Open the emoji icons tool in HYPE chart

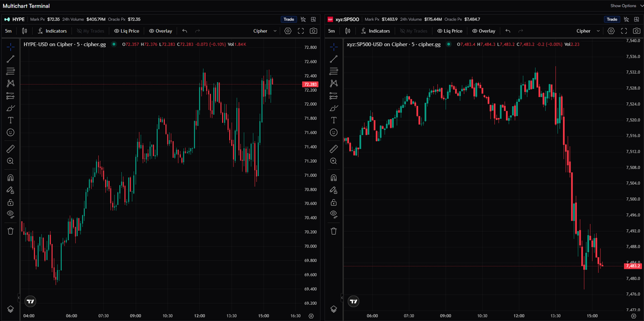tap(10, 132)
